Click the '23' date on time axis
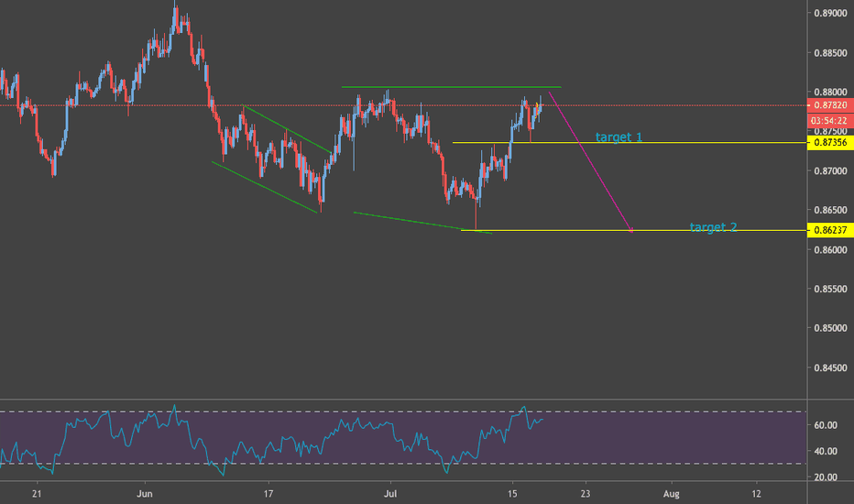854x504 pixels. pyautogui.click(x=585, y=494)
